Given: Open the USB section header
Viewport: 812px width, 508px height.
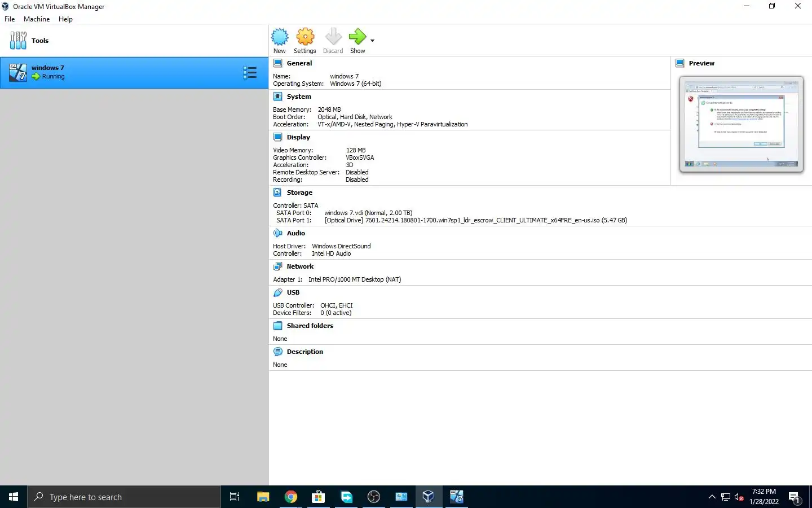Looking at the screenshot, I should click(293, 292).
